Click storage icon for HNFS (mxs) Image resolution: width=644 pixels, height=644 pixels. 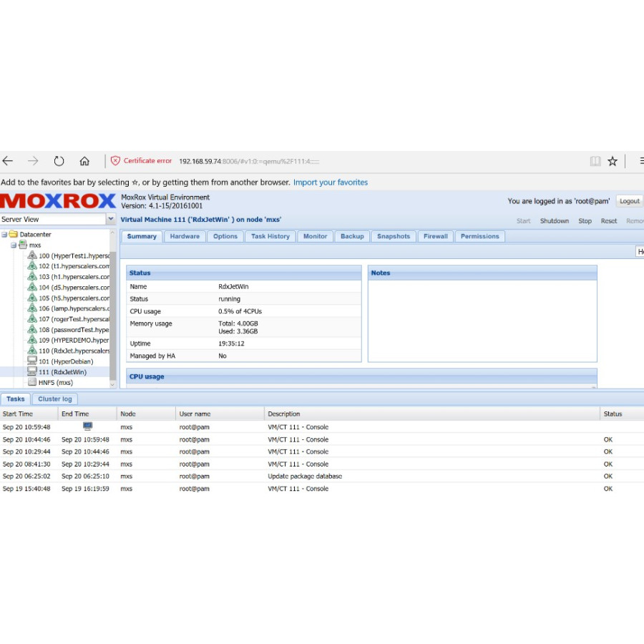click(x=32, y=382)
